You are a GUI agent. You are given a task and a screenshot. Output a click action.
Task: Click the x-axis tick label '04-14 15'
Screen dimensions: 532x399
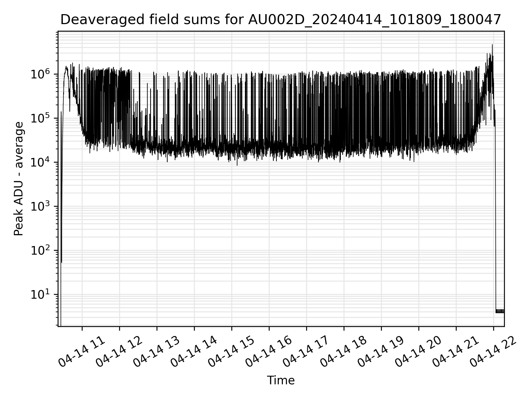231,352
